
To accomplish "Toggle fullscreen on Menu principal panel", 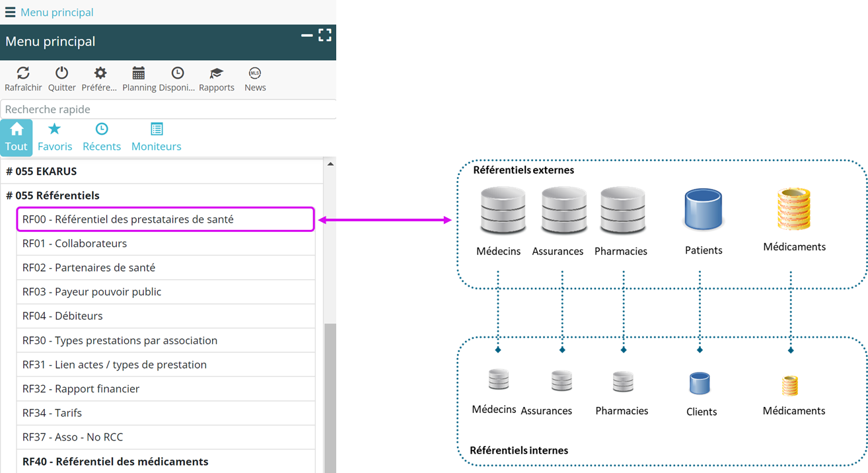I will (325, 36).
